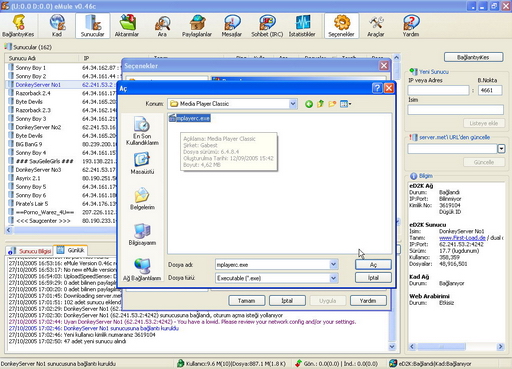Image resolution: width=512 pixels, height=369 pixels.
Task: Create new folder in Aç dialog
Action: [332, 104]
